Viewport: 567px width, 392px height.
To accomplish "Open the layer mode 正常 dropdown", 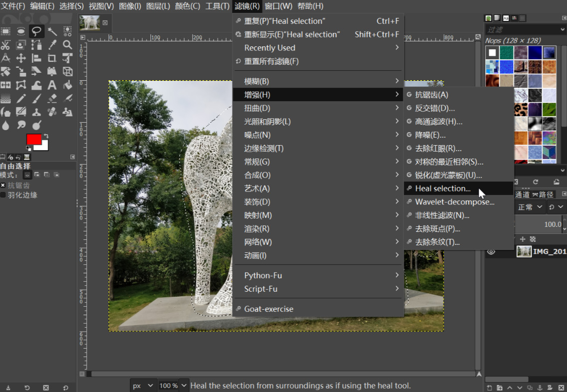I will (x=530, y=207).
